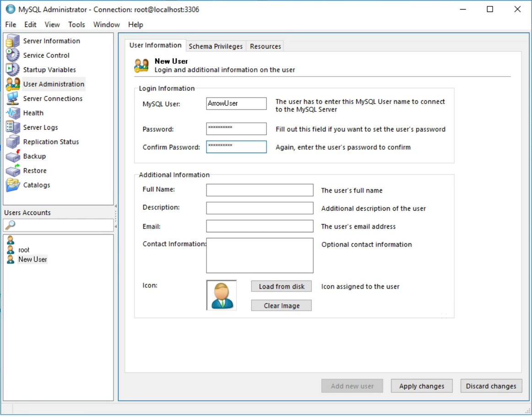This screenshot has height=417, width=532.
Task: Click into the Description field
Action: pos(260,208)
